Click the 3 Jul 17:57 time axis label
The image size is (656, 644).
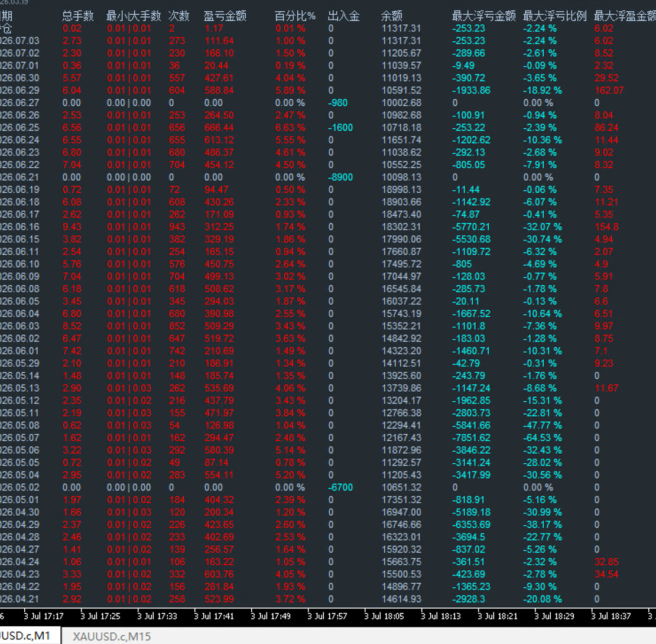point(327,616)
